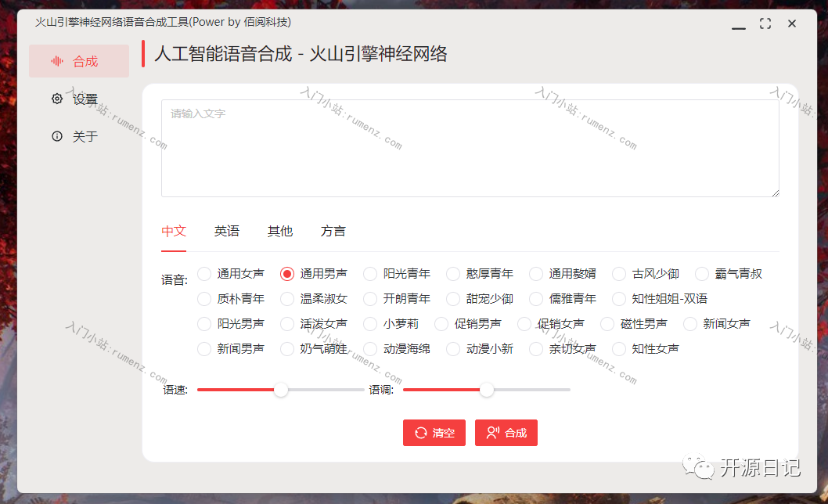Click the gear icon beside 设置

click(x=57, y=99)
